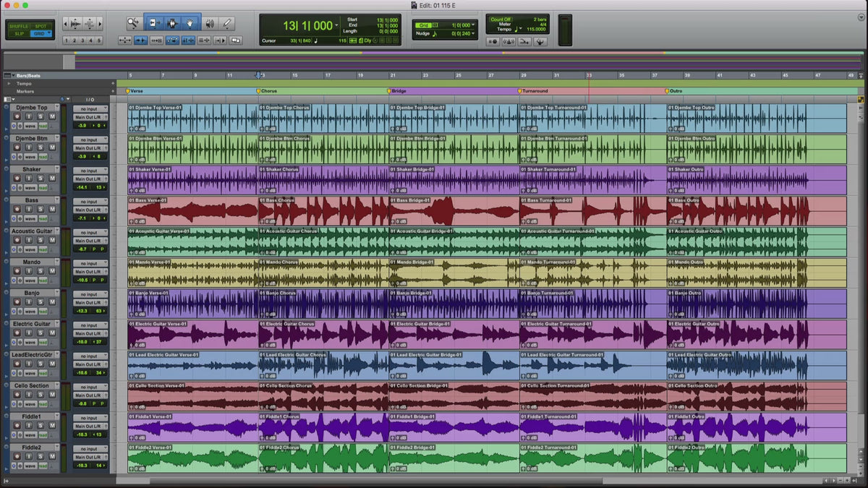Pick the Pencil tool

226,23
